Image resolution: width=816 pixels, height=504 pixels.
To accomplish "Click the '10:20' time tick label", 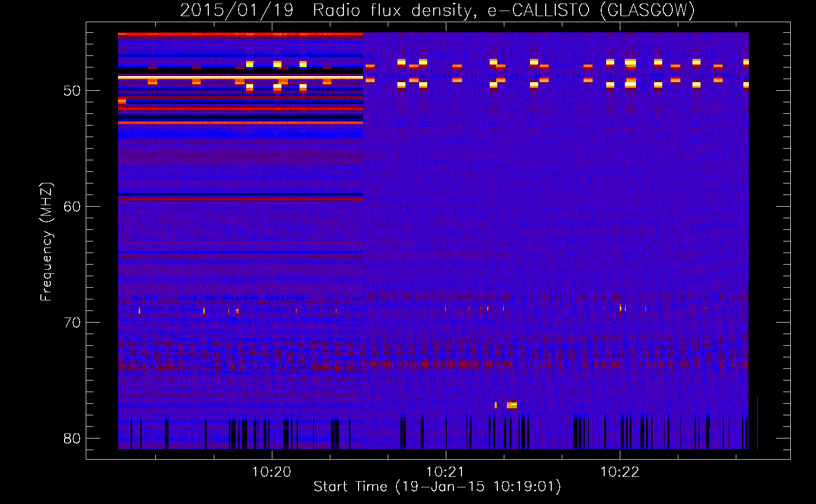I will (272, 472).
